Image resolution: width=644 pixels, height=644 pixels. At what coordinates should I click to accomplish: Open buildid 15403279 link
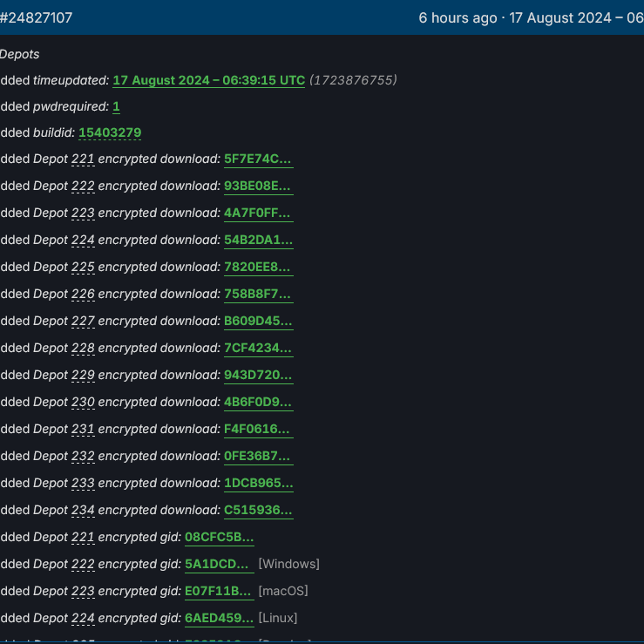click(110, 133)
